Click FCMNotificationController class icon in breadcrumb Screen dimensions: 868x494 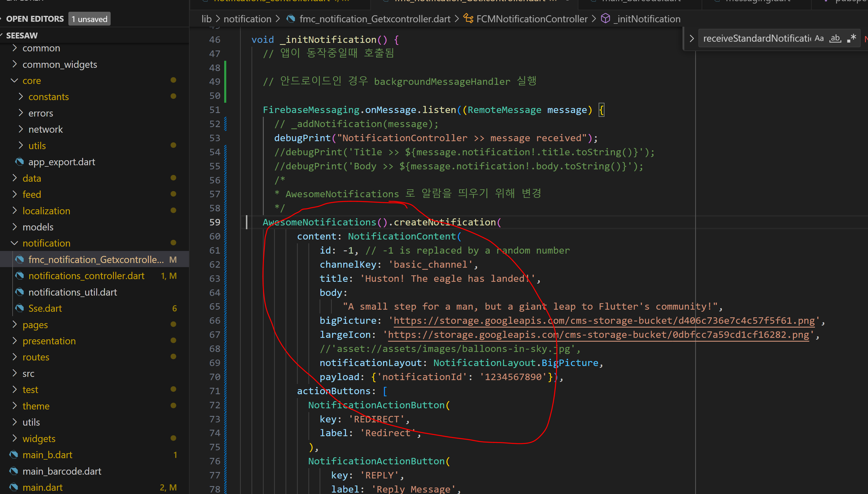468,19
